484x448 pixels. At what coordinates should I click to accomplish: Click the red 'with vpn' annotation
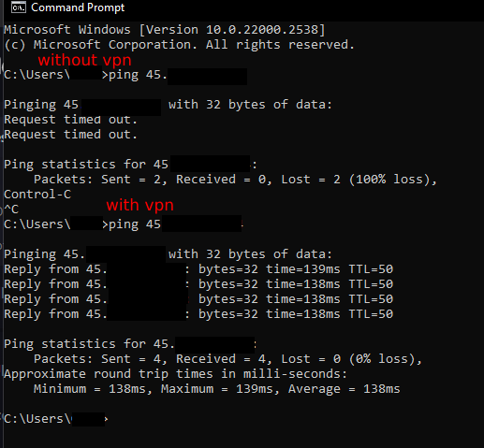[139, 205]
